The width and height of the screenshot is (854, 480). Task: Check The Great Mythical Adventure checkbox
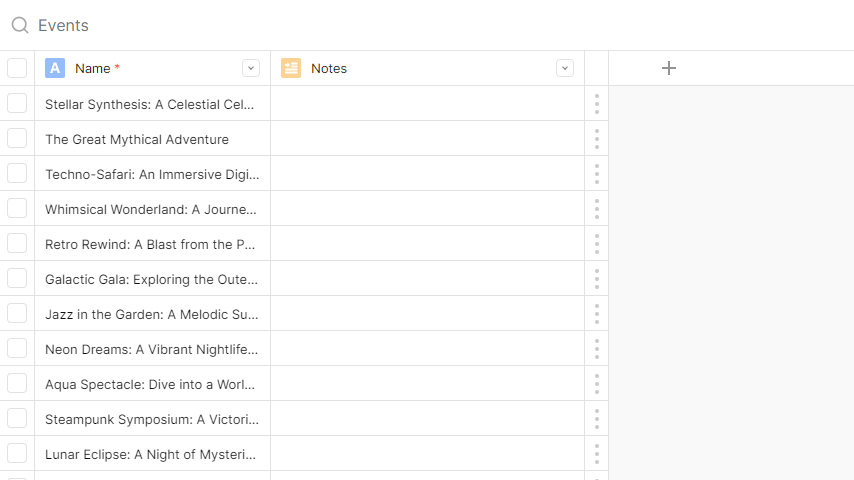(x=17, y=138)
